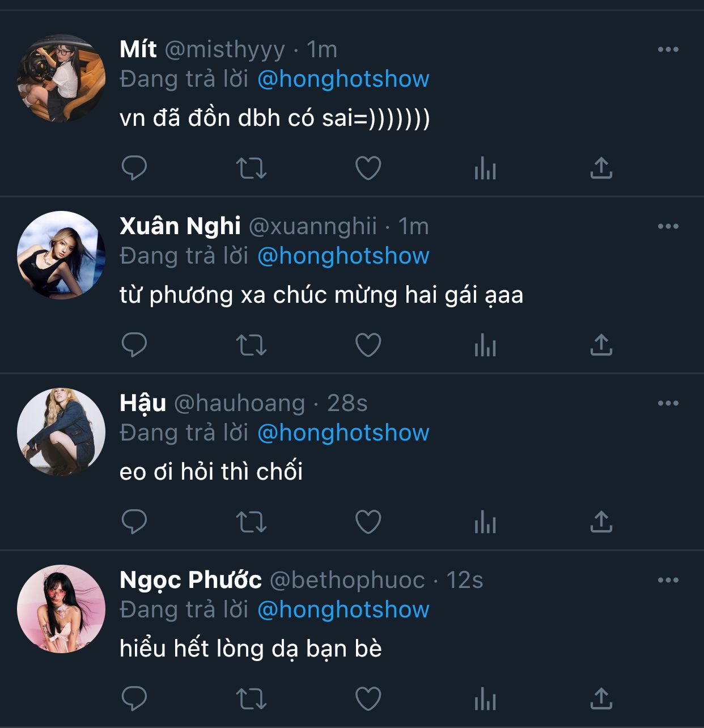Open Xuân Nghi's profile picture

tap(61, 255)
